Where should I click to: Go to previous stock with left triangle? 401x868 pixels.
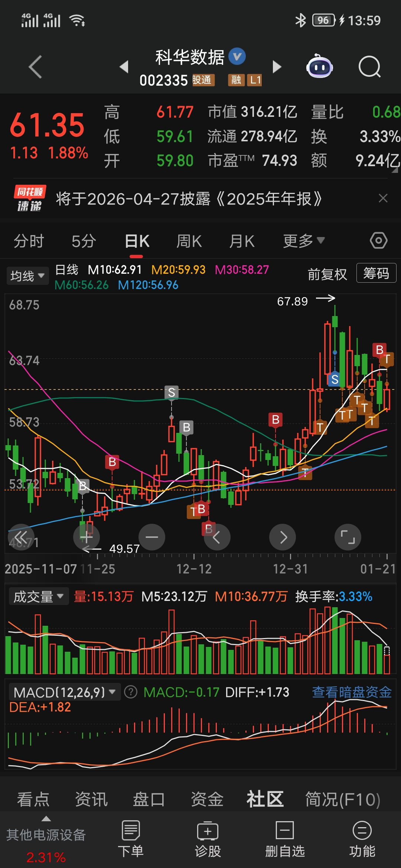coord(124,67)
